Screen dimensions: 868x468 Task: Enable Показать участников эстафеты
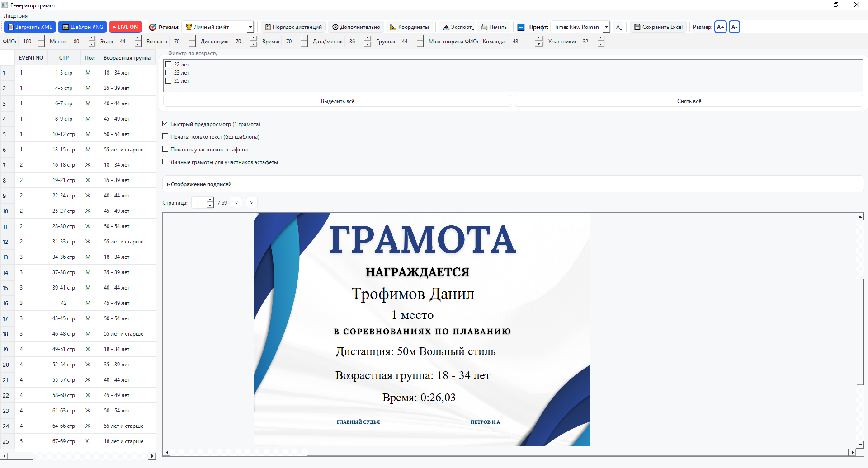point(165,149)
